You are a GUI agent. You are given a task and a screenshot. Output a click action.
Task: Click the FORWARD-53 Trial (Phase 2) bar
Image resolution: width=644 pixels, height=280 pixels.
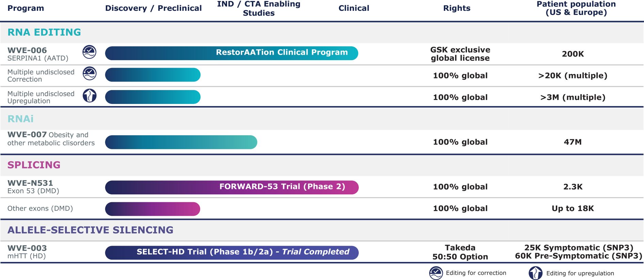(x=231, y=187)
